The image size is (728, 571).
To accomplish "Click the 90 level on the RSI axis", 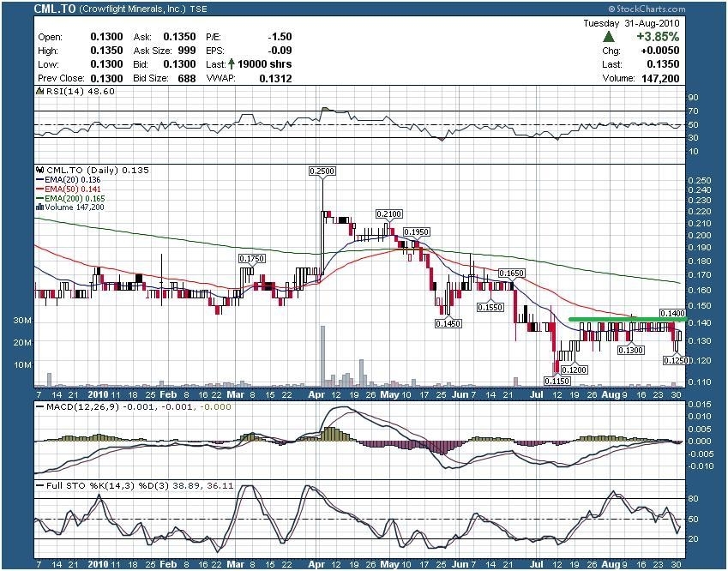I will pos(693,98).
